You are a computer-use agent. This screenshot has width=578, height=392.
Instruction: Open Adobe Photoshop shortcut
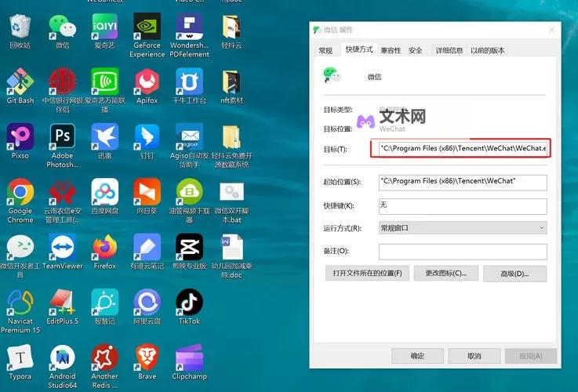point(62,136)
